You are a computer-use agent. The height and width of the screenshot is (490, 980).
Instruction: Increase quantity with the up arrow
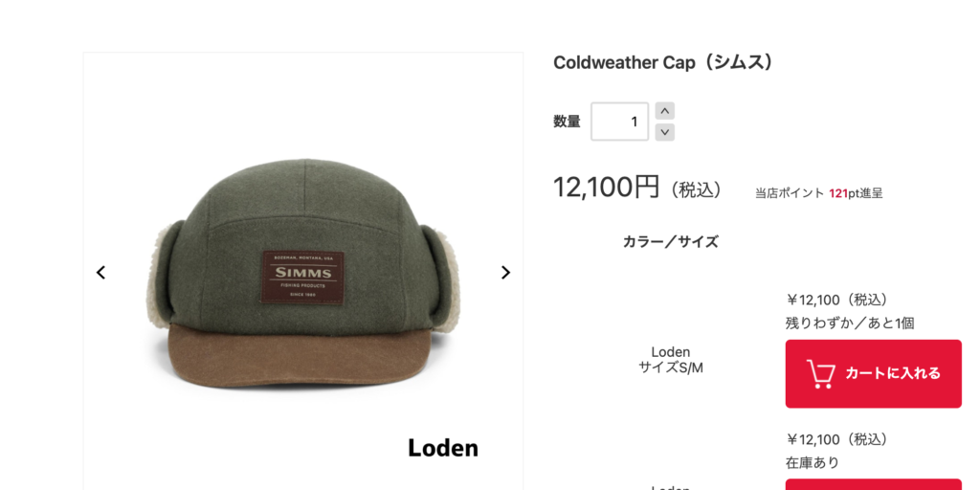tap(665, 111)
